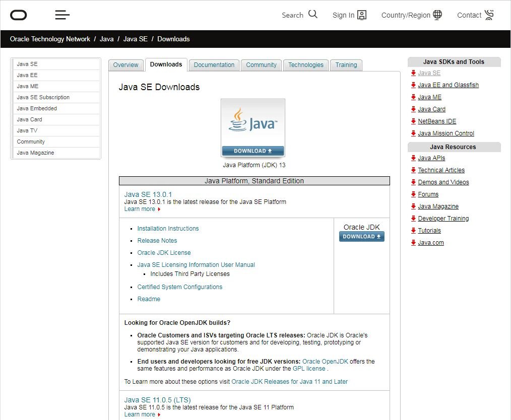
Task: Open Java Card in left sidebar
Action: (x=56, y=119)
